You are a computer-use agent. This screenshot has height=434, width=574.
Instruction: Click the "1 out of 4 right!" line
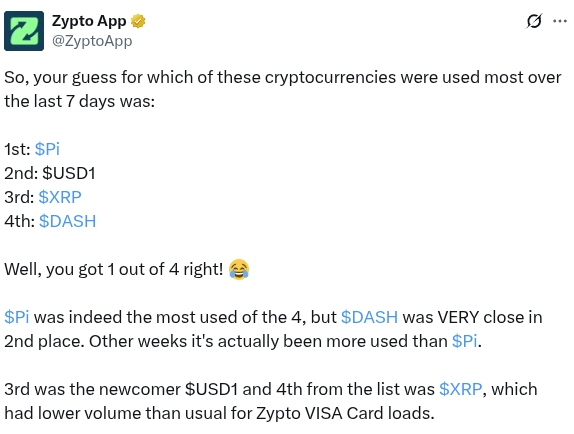(127, 269)
